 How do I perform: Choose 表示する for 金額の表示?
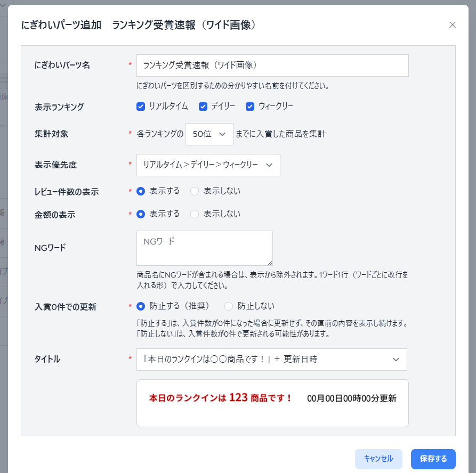tap(141, 214)
